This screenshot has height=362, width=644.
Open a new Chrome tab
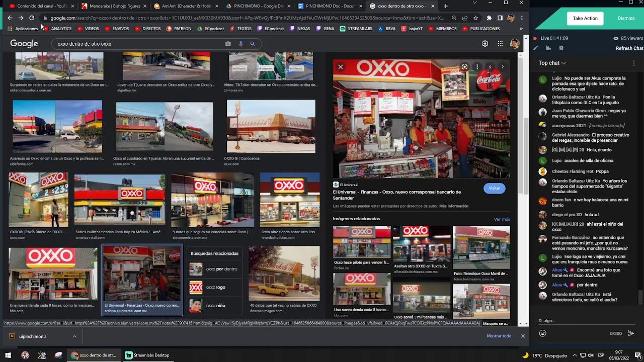click(x=445, y=6)
